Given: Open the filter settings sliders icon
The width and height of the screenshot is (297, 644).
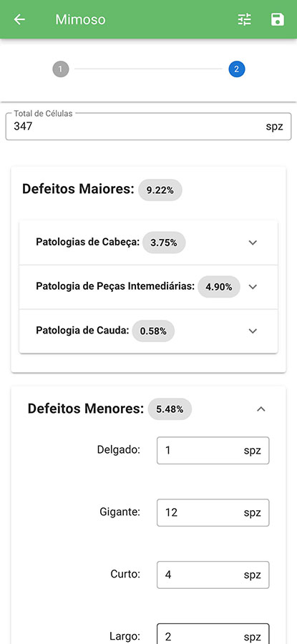Looking at the screenshot, I should tap(245, 19).
